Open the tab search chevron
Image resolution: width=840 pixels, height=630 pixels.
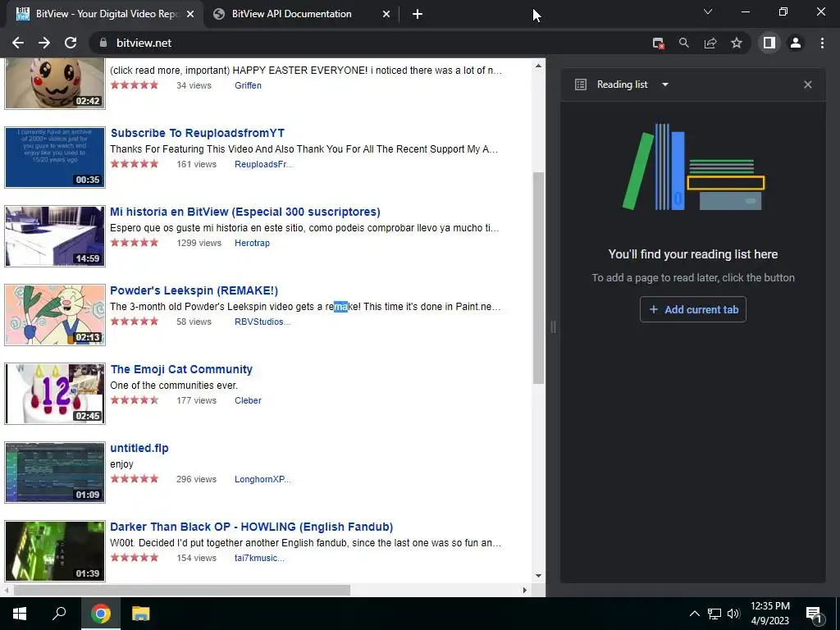click(x=708, y=11)
